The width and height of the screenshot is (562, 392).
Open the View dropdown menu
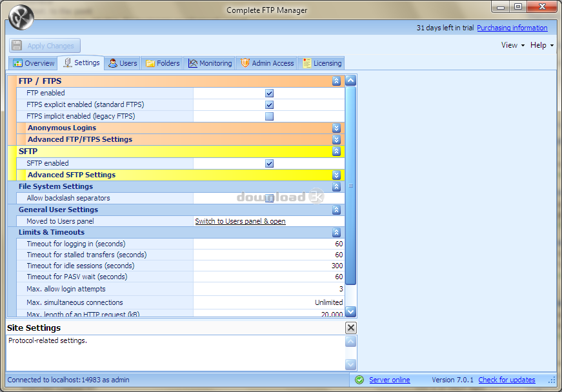[513, 45]
